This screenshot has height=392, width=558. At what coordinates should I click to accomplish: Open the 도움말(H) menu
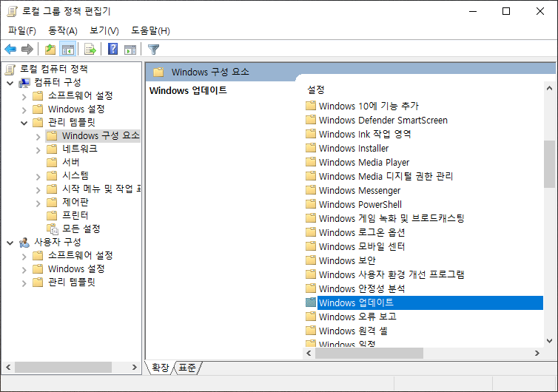point(150,31)
